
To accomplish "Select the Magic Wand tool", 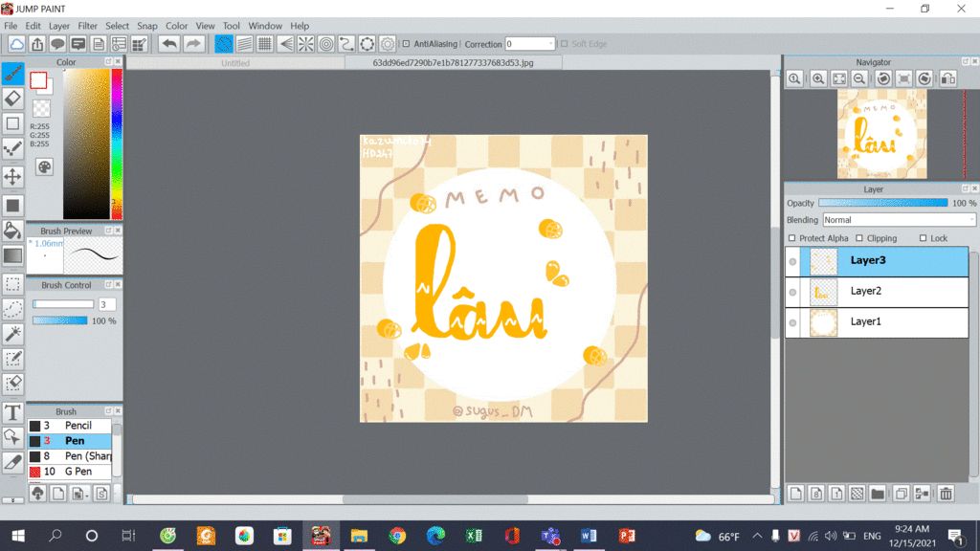I will click(x=12, y=334).
